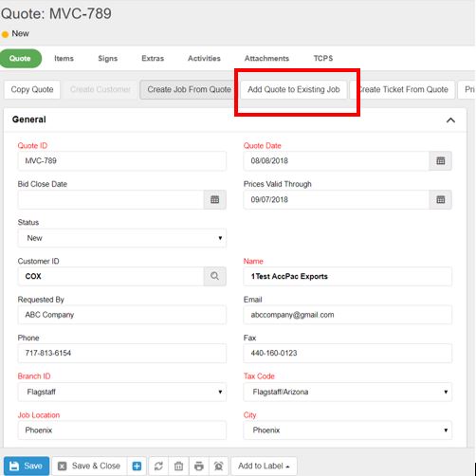Open the Tax Code dropdown

coord(348,392)
